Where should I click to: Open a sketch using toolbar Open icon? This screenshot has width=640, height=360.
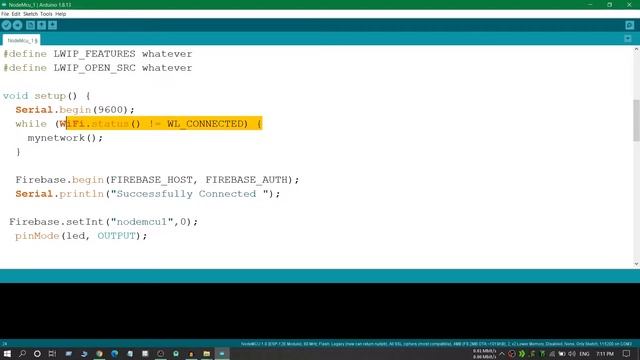point(42,25)
